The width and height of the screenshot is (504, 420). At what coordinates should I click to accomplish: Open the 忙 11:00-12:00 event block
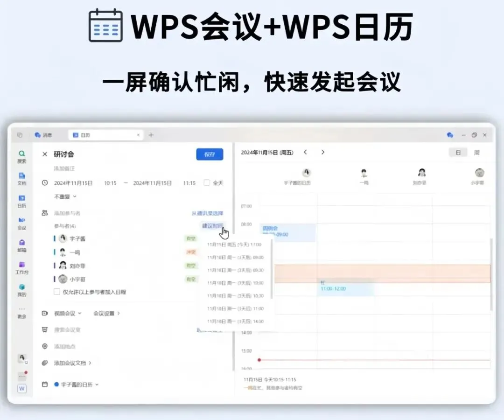(x=346, y=287)
